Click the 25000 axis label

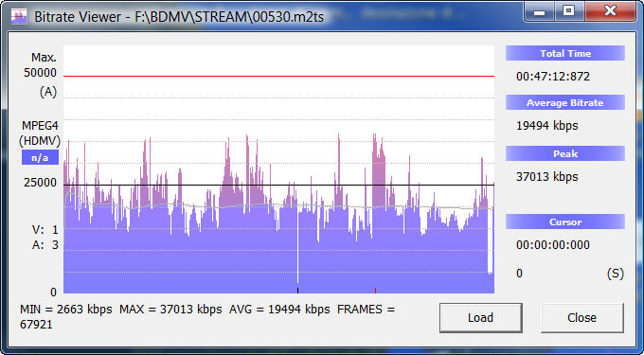click(x=40, y=183)
